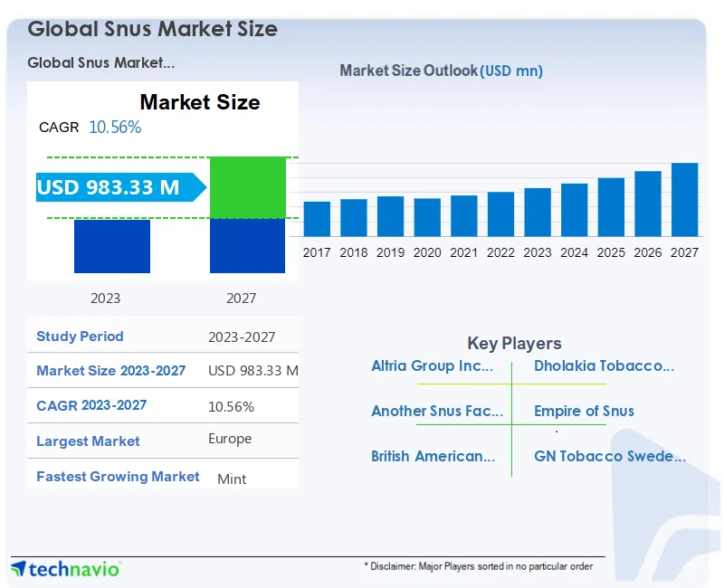Select the 2025 bar in outlook chart
This screenshot has height=588, width=724.
coord(611,207)
